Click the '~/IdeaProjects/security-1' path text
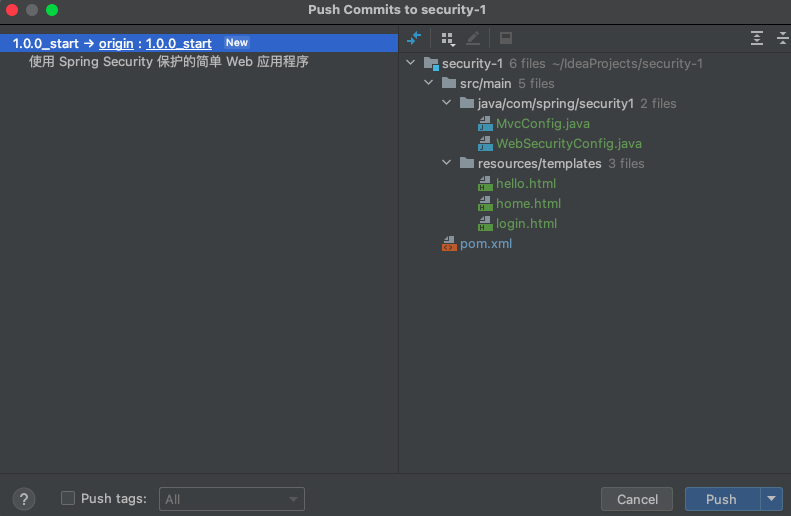The width and height of the screenshot is (791, 516). (627, 64)
